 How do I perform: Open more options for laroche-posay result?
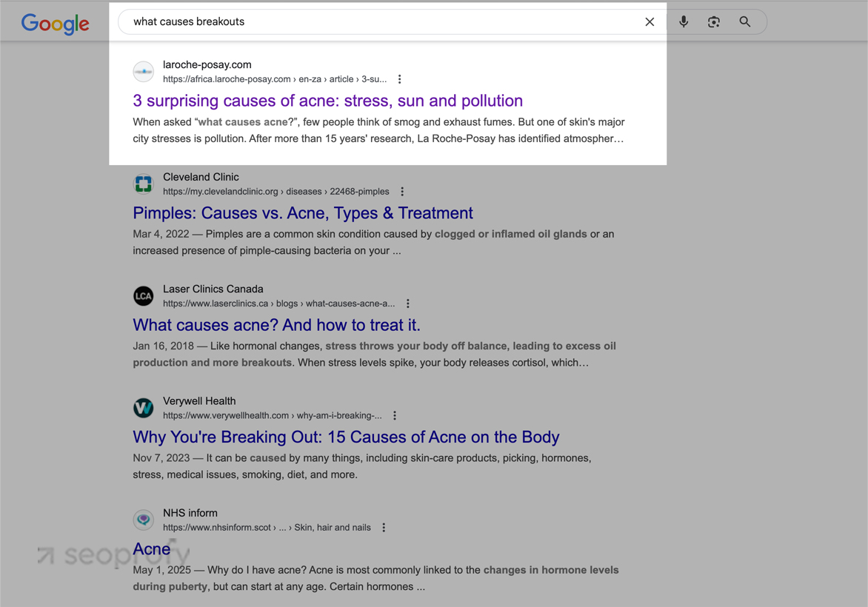pyautogui.click(x=400, y=79)
